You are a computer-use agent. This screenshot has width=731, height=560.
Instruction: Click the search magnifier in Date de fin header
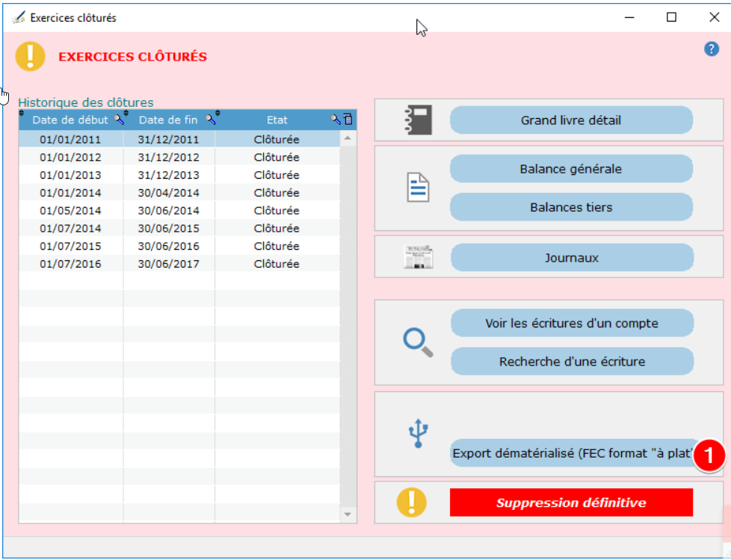point(212,120)
